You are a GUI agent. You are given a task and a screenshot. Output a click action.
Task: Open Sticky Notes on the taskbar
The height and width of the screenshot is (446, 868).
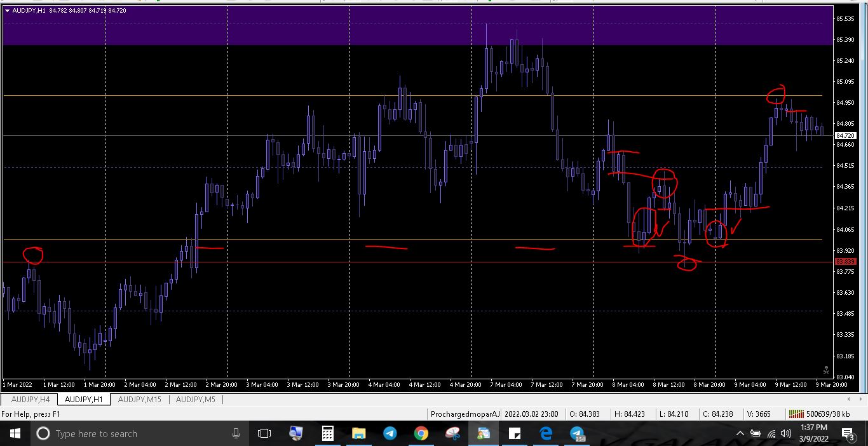coord(515,433)
